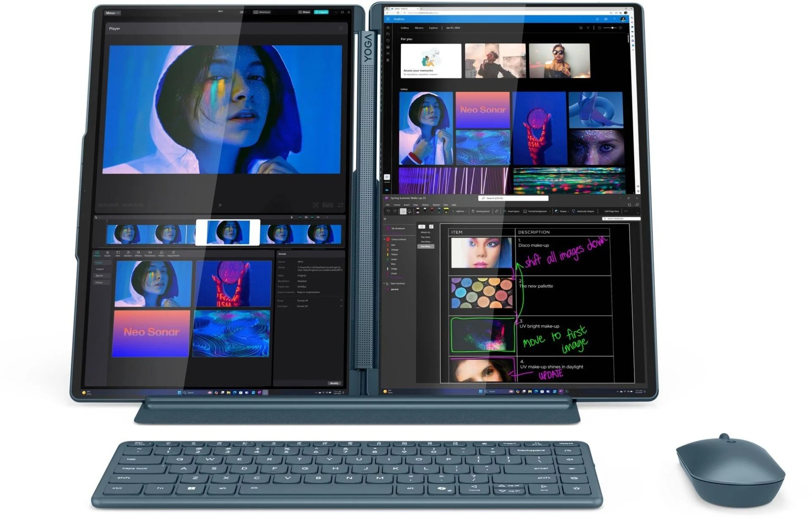Toggle the Proxy setting in Details panel
The height and width of the screenshot is (519, 812).
[341, 300]
